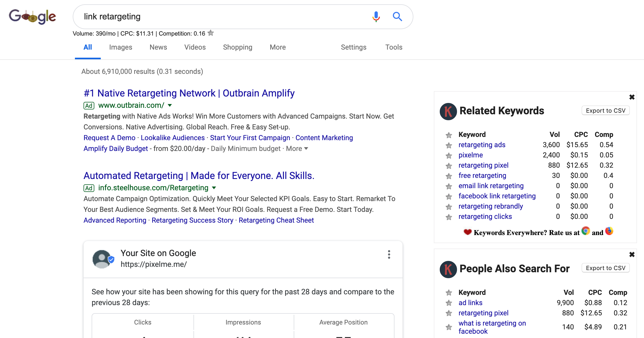Image resolution: width=644 pixels, height=338 pixels.
Task: Open '#1 Native Retargeting Network' ad link
Action: click(189, 93)
